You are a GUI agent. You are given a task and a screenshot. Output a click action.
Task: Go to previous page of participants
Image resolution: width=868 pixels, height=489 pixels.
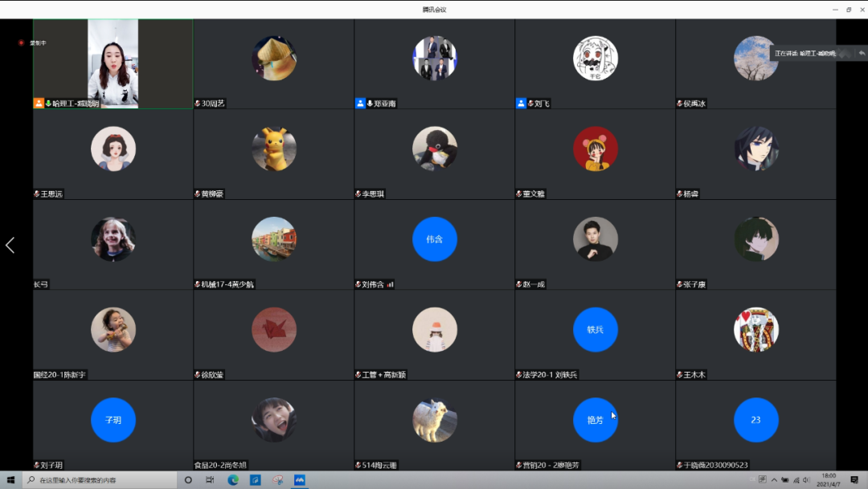coord(10,245)
